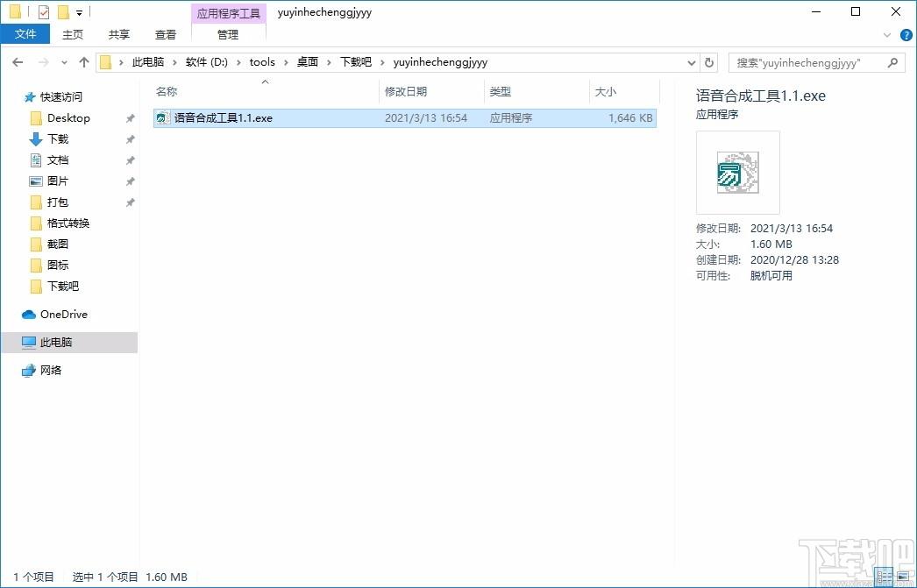Switch to the 共享 ribbon tab
This screenshot has width=917, height=588.
point(118,34)
